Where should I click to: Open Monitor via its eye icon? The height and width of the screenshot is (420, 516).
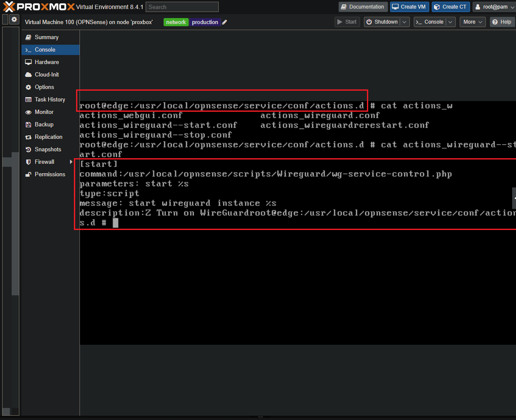[x=28, y=112]
